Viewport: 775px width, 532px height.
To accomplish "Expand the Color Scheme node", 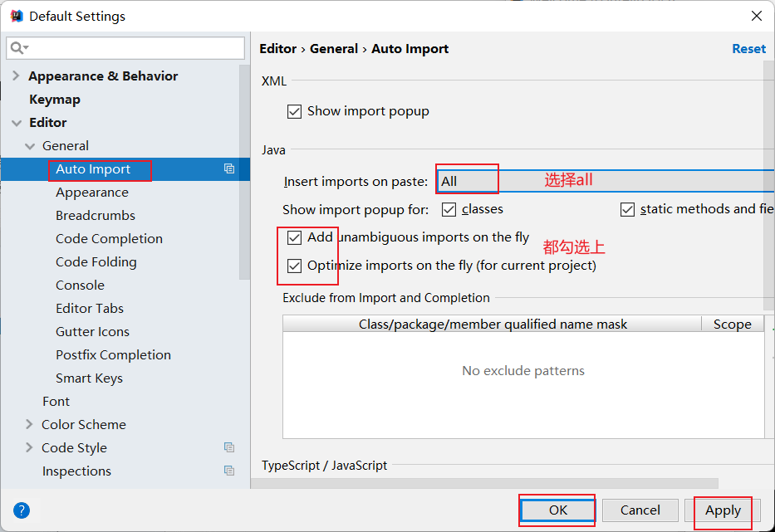I will click(x=29, y=424).
